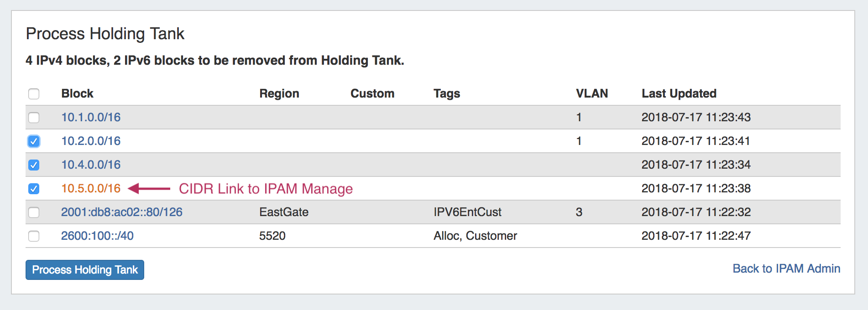Follow the 10.4.0.0/16 block link
Screen dimensions: 868x310
(91, 165)
